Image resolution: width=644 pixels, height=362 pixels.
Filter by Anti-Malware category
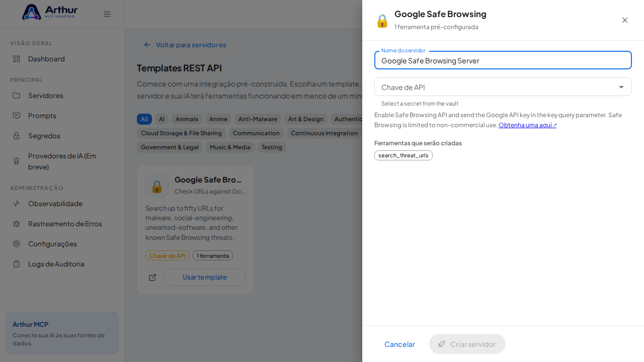(x=258, y=119)
